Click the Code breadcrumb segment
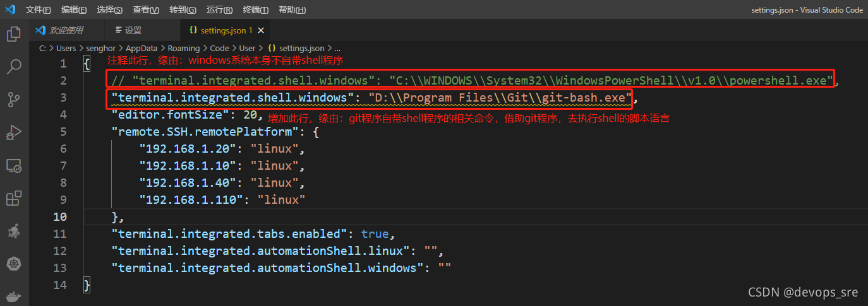Screen dimensions: 868x306 coord(219,48)
